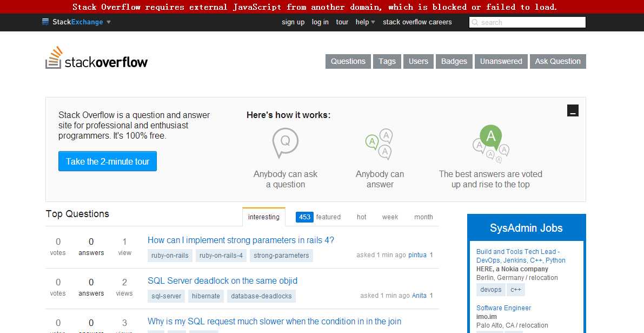Click the sign up link
This screenshot has height=333, width=644.
point(293,22)
